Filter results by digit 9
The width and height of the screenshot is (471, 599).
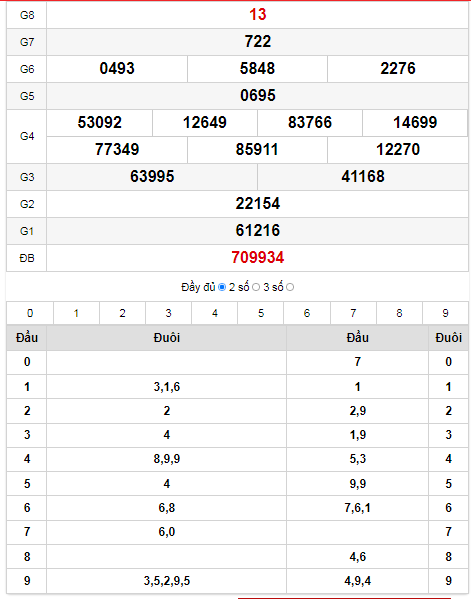tap(445, 313)
